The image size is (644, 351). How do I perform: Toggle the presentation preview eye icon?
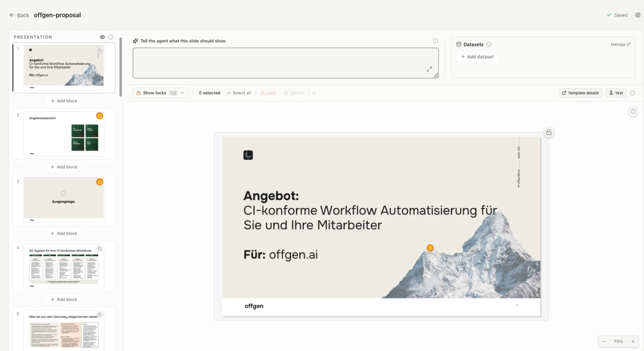[102, 37]
